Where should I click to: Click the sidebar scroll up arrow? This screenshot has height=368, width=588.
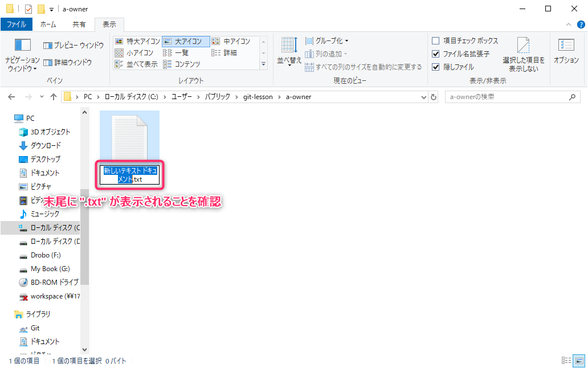[x=85, y=112]
